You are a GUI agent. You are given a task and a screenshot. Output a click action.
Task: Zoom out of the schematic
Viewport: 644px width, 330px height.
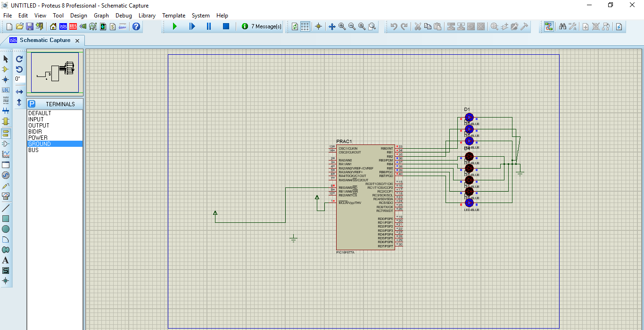coord(352,26)
